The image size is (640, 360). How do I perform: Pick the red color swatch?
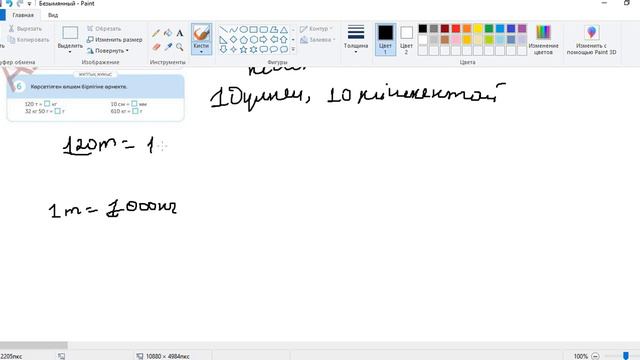click(x=456, y=29)
